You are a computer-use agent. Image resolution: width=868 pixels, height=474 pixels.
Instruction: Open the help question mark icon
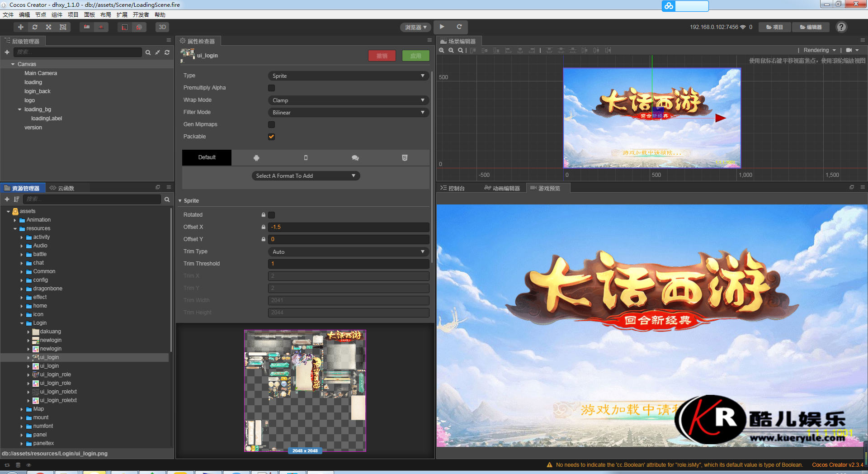point(841,27)
